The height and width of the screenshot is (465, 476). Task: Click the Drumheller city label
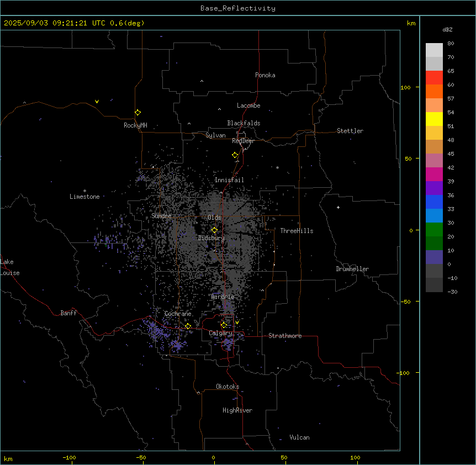[x=352, y=269]
